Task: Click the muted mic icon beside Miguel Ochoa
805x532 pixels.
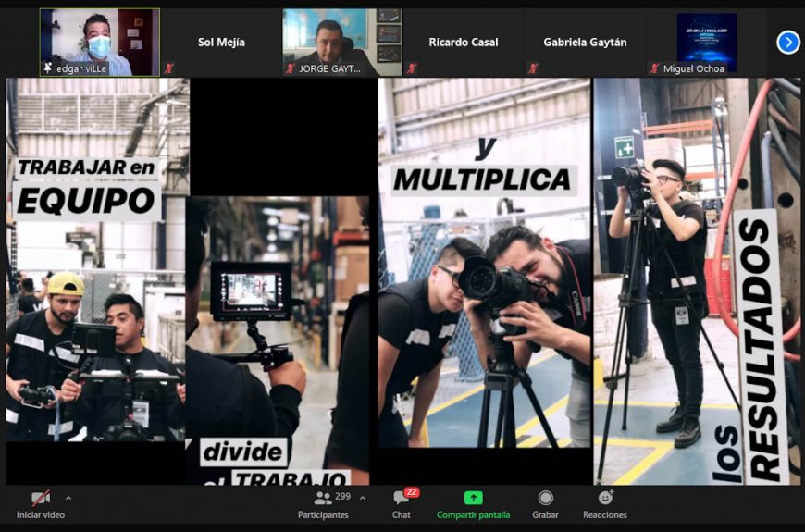Action: (x=654, y=68)
